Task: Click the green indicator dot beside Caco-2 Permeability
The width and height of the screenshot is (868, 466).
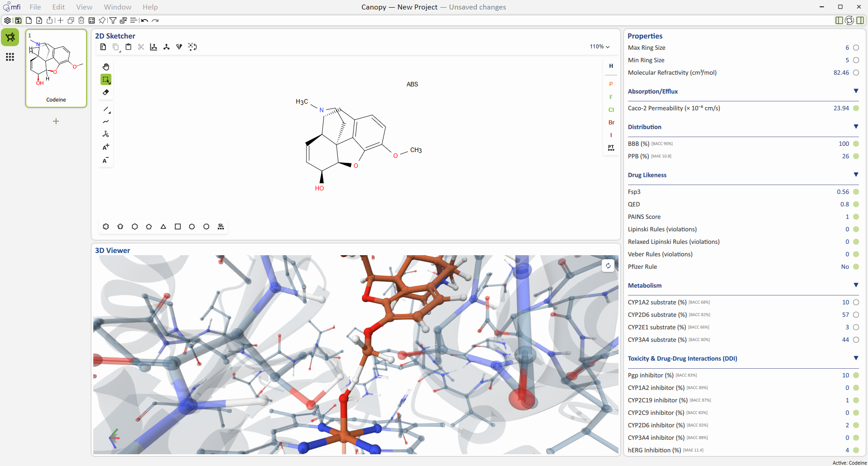Action: pos(856,108)
